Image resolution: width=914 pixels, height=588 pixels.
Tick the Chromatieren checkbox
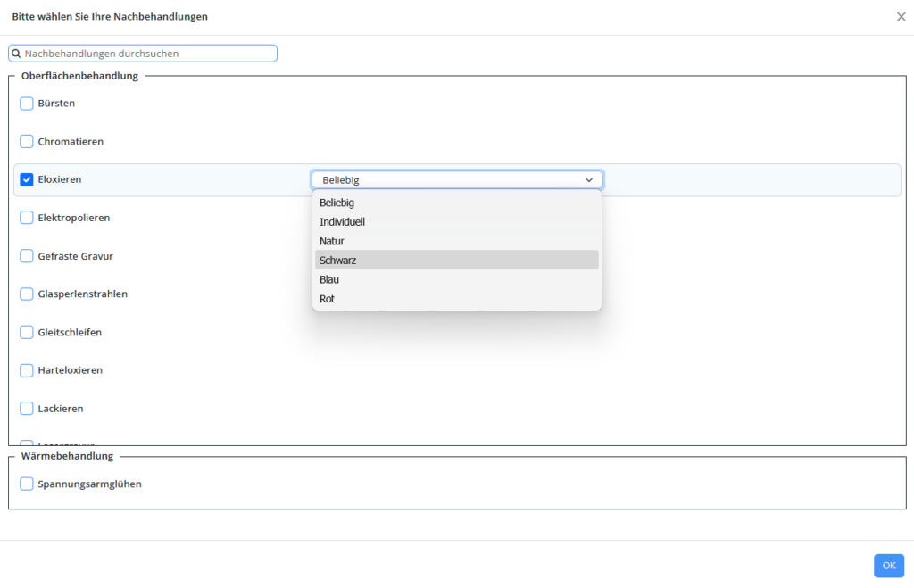click(x=27, y=142)
